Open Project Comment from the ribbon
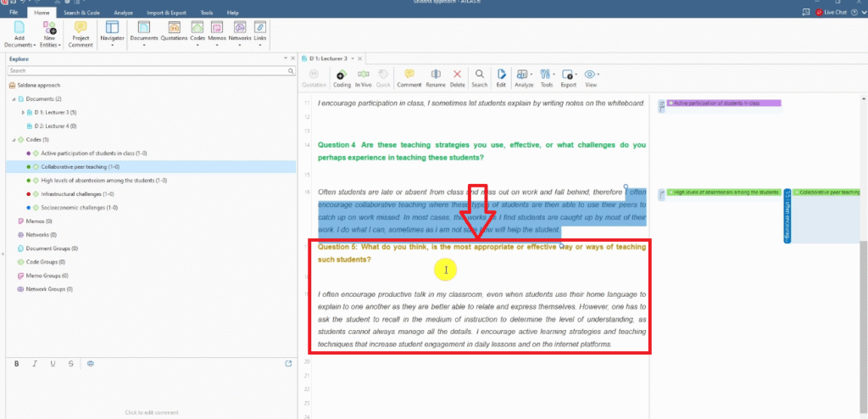The height and width of the screenshot is (419, 868). point(81,34)
